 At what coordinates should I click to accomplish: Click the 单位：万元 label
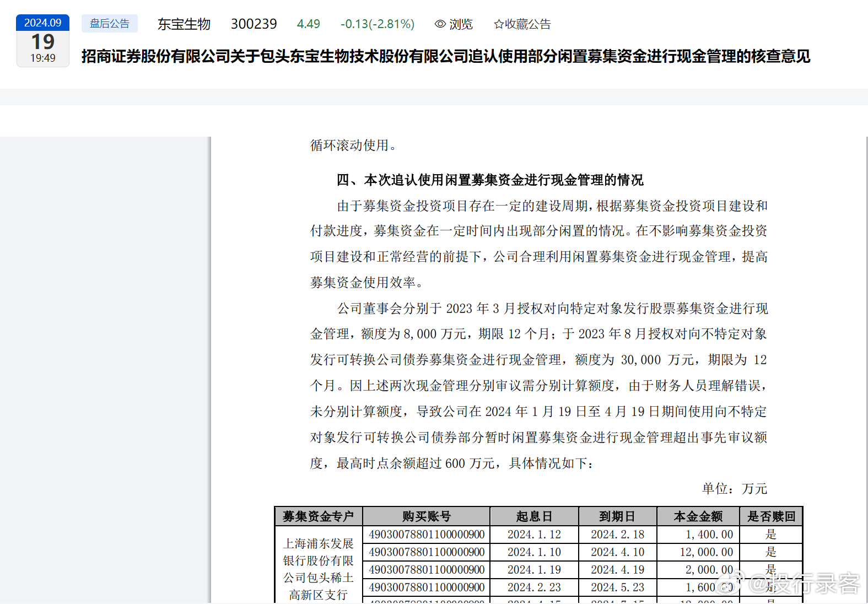[735, 489]
